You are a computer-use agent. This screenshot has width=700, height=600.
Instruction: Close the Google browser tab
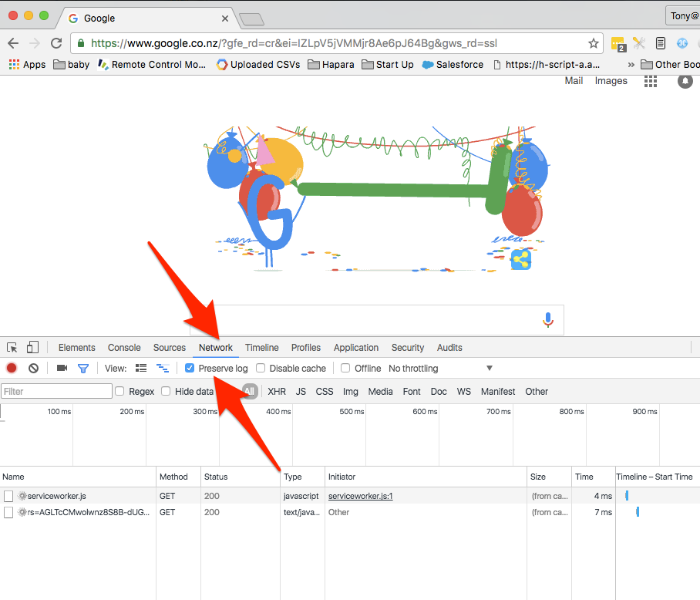pyautogui.click(x=225, y=19)
